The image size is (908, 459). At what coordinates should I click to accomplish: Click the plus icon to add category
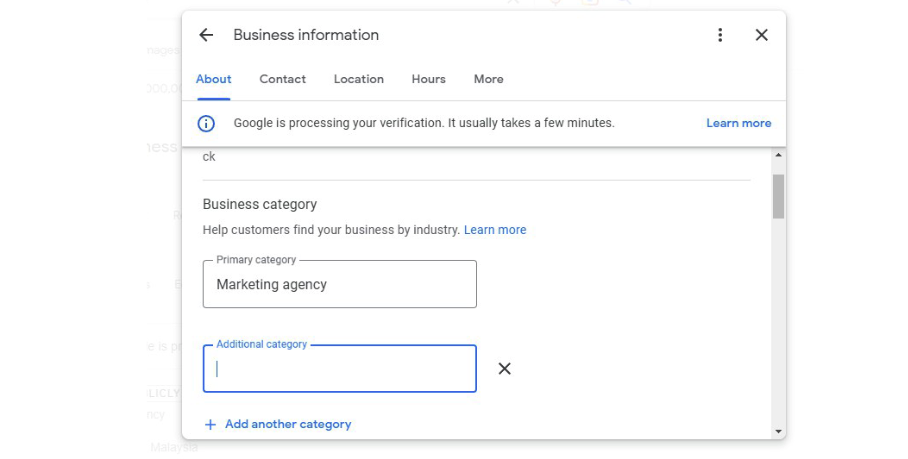pos(210,424)
